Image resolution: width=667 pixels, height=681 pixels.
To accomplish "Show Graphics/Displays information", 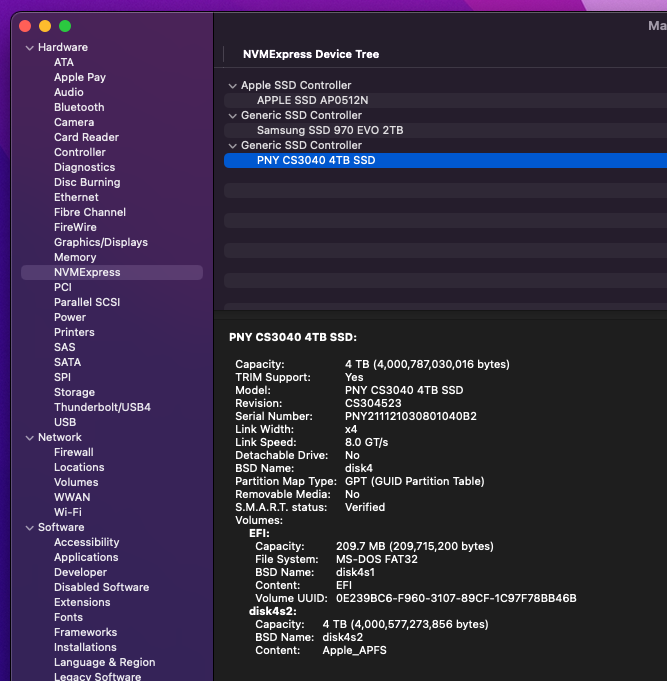I will click(101, 242).
